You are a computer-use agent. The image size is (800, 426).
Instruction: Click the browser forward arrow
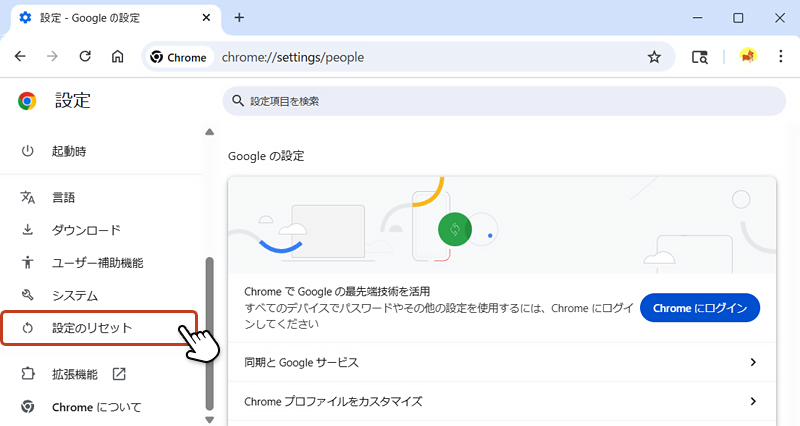tap(52, 57)
